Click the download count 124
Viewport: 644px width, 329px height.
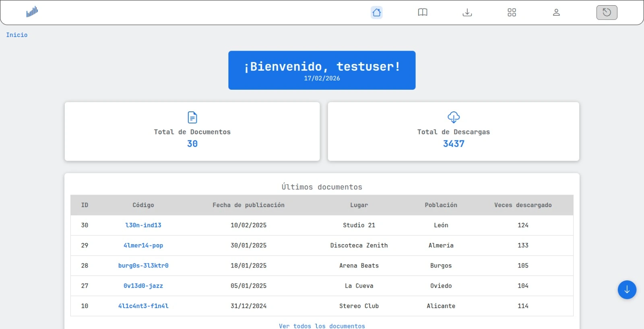point(523,225)
